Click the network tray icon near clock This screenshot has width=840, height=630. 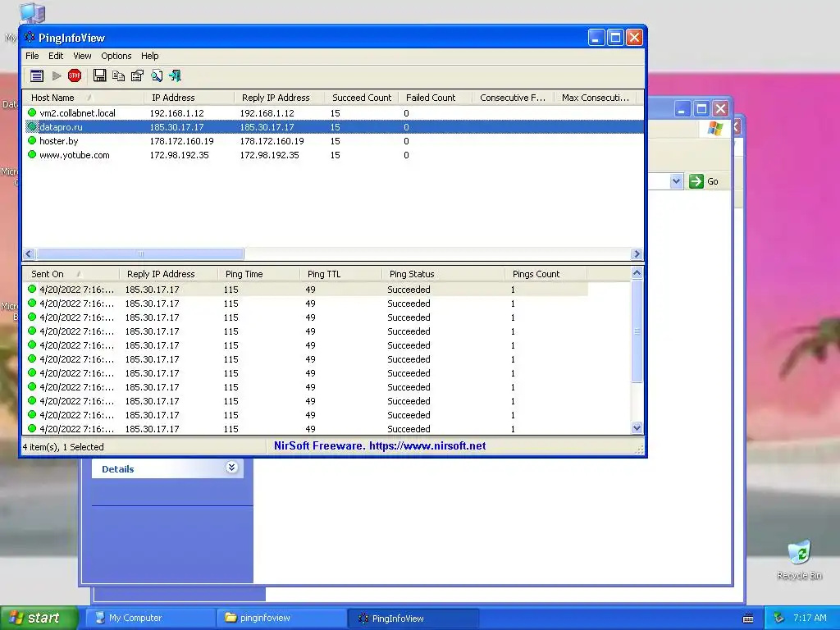pos(779,618)
